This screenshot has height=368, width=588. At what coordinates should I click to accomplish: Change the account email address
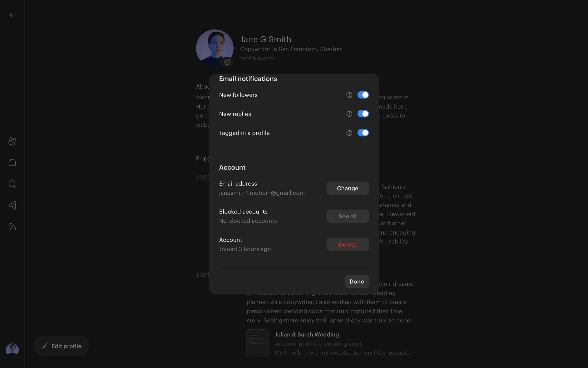click(x=347, y=188)
